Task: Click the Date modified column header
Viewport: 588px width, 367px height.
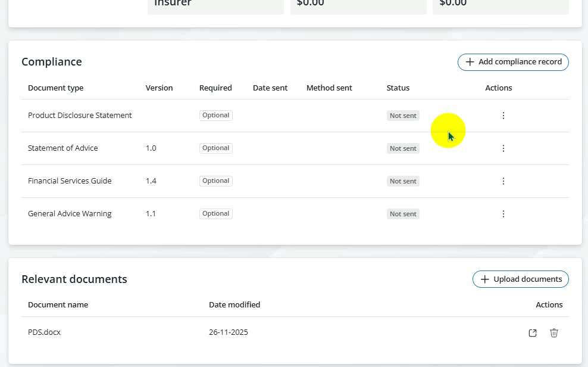Action: point(234,305)
